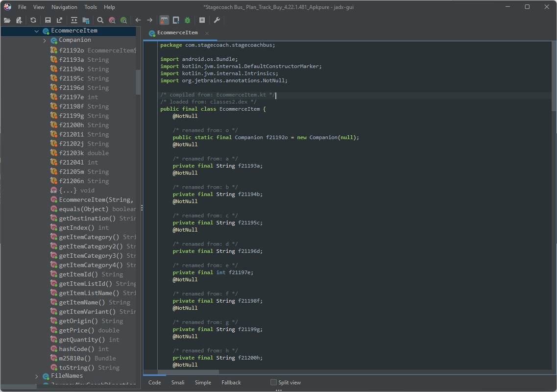Viewport: 557px width, 392px height.
Task: Toggle the green debugger bug icon
Action: tap(187, 20)
